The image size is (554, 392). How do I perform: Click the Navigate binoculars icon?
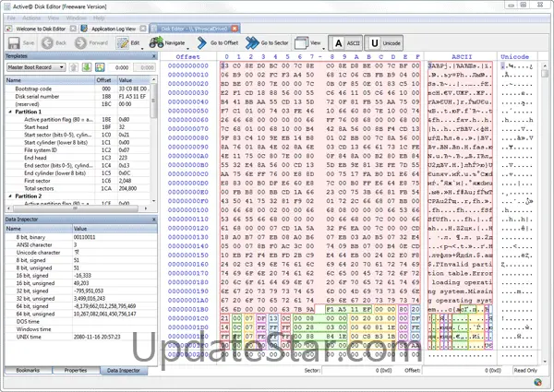(x=156, y=42)
